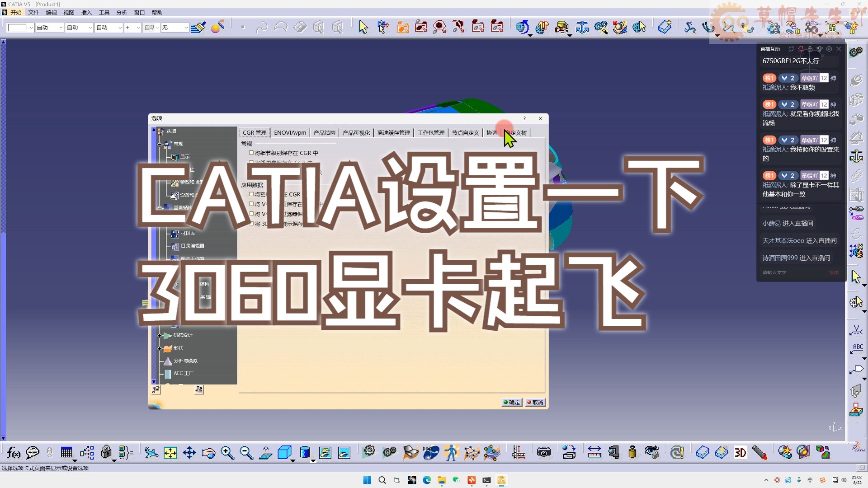Open the Design Table grid icon

66,452
